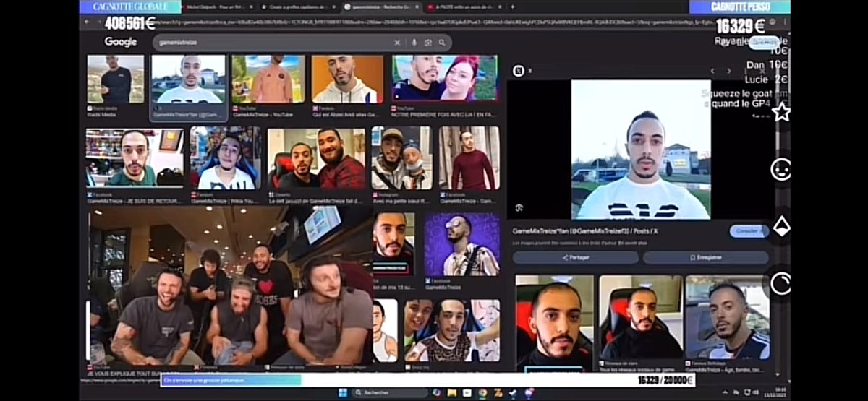Open the Famous Birthdays related thumbnail
The height and width of the screenshot is (401, 868).
[x=728, y=317]
